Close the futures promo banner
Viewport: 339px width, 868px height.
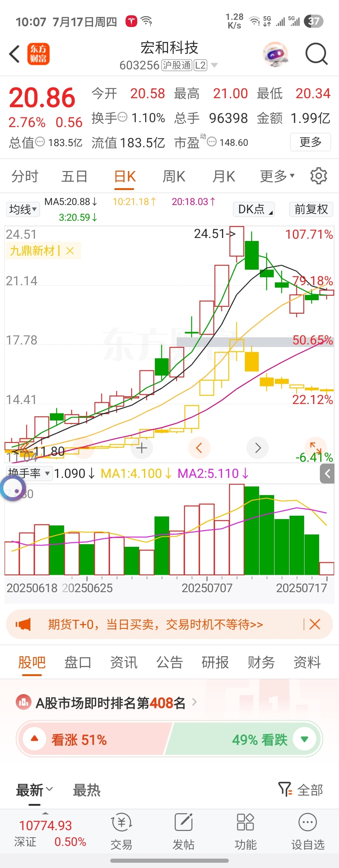315,624
